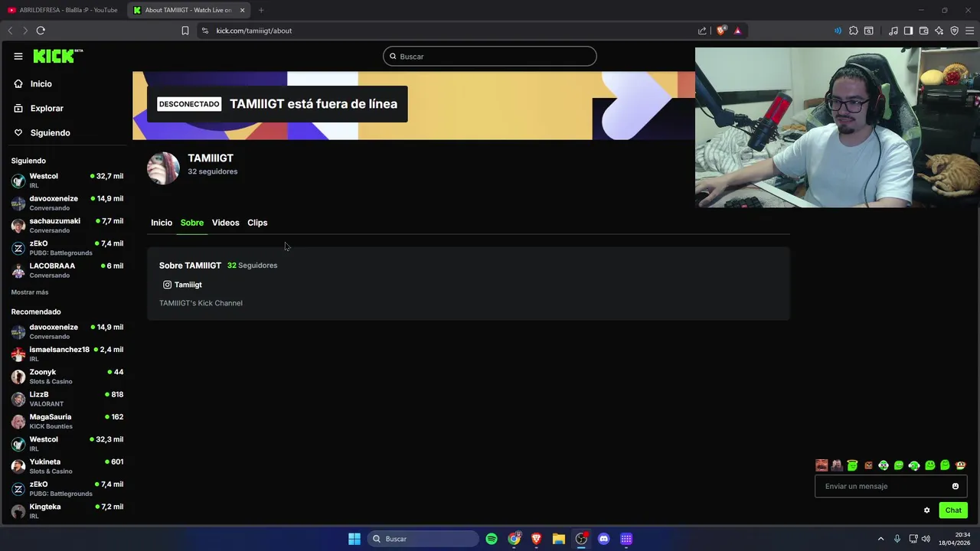Open Chrome from the taskbar
Screen dimensions: 980x551
[514, 539]
